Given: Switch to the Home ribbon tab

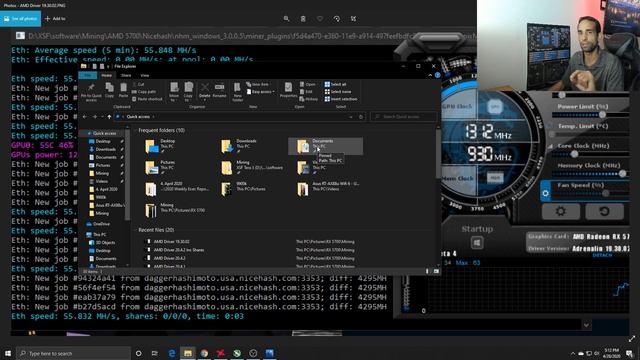Looking at the screenshot, I should pyautogui.click(x=107, y=75).
